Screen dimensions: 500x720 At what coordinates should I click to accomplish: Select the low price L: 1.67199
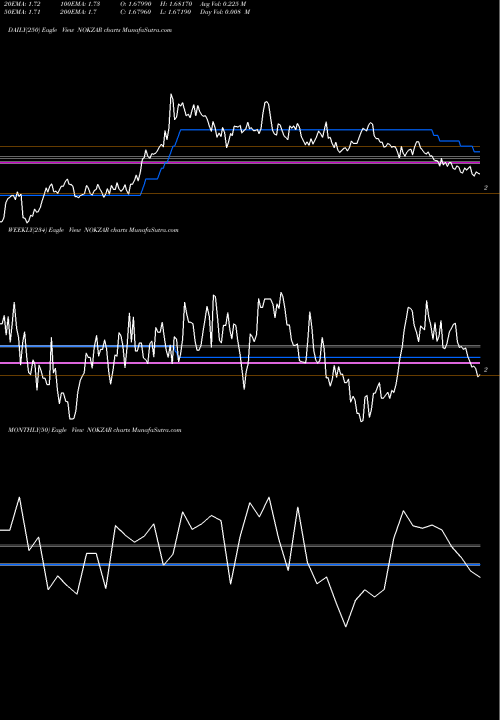click(x=175, y=12)
